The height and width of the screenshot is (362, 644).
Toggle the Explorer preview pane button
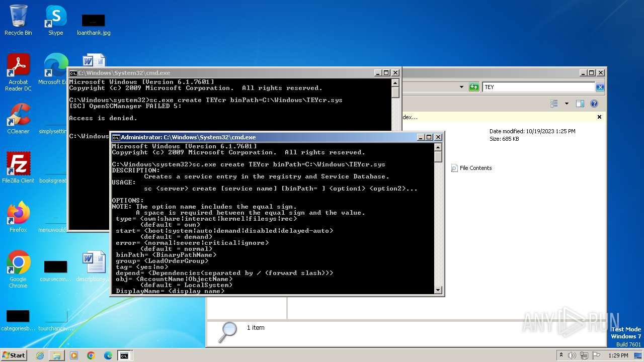tap(580, 104)
